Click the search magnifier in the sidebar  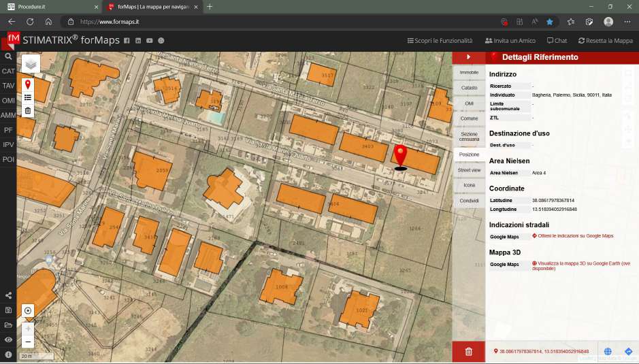click(x=8, y=56)
